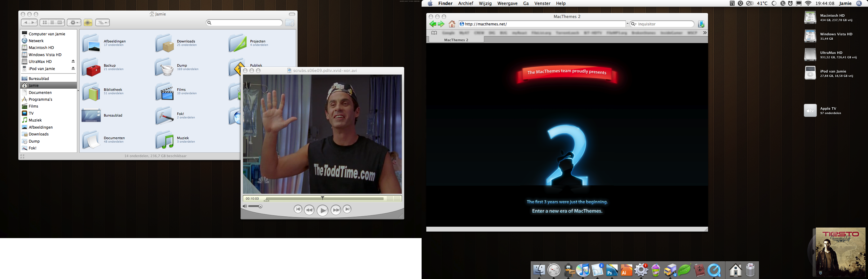
Task: Switch Finder to icon view
Action: pos(44,23)
